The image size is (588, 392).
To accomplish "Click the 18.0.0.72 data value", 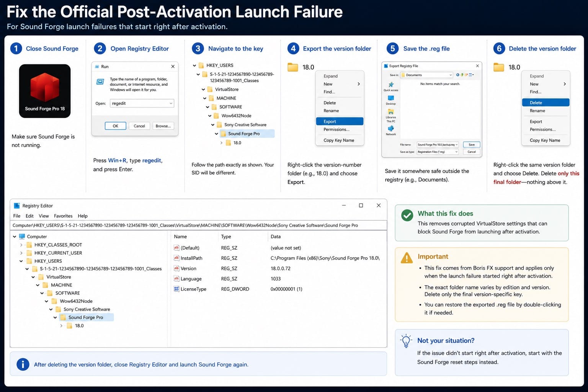I will click(x=281, y=268).
